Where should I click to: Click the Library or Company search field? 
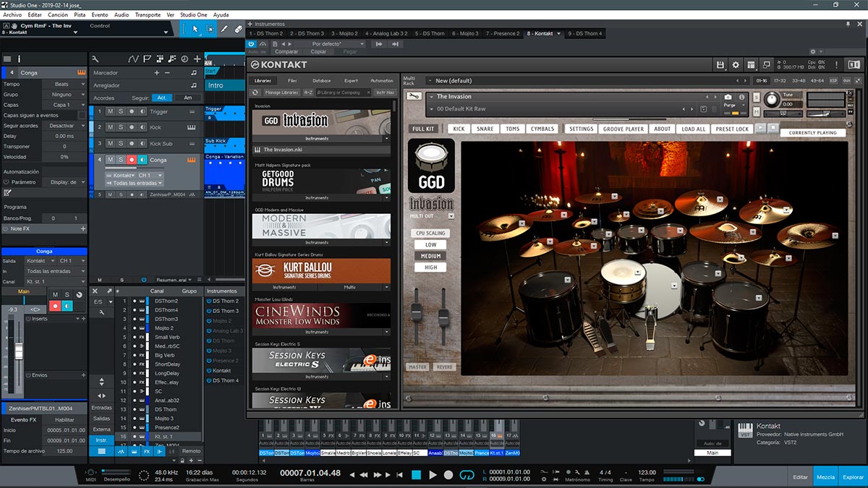(x=345, y=93)
